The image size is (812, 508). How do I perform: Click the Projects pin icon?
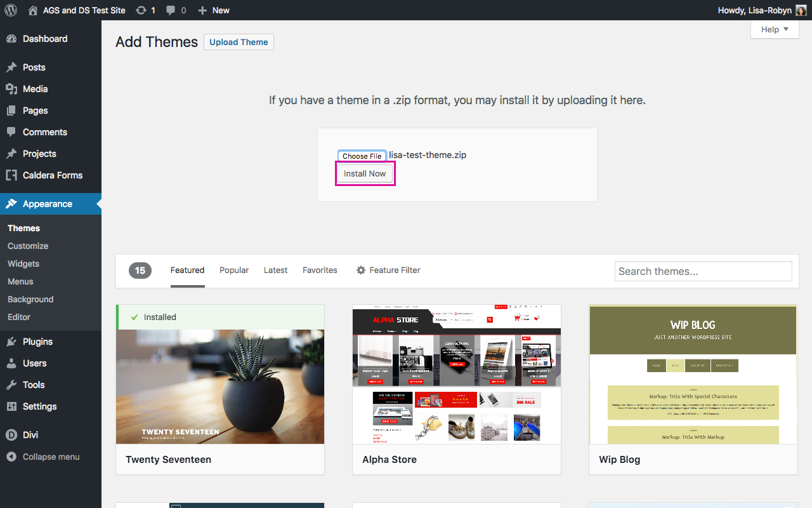pos(11,154)
